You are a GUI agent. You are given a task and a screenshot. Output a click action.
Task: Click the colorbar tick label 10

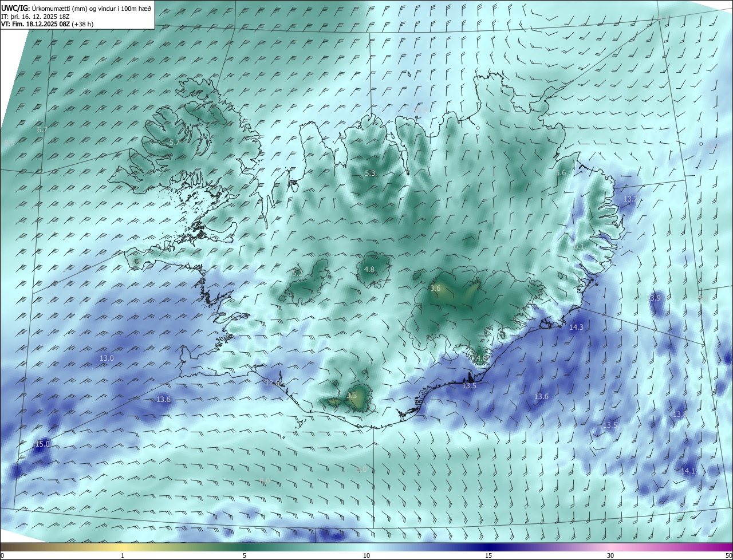[366, 556]
